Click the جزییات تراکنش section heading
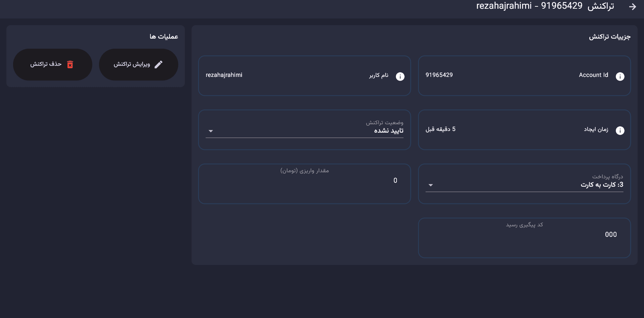 609,37
